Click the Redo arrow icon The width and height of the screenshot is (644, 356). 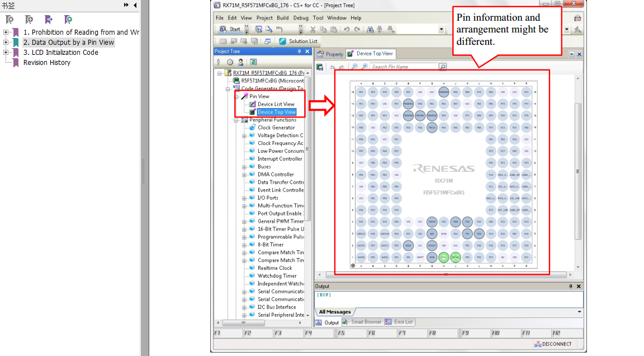pos(357,29)
